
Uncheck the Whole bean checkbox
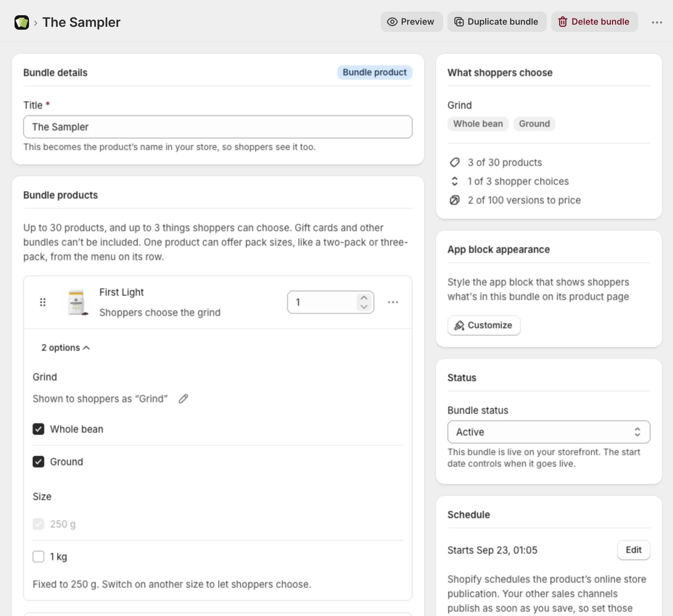pos(38,429)
